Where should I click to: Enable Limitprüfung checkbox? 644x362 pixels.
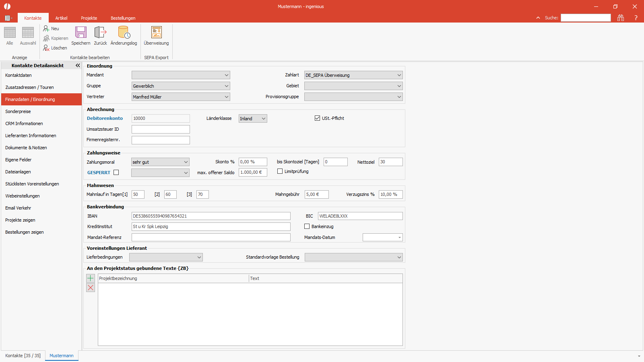click(280, 171)
